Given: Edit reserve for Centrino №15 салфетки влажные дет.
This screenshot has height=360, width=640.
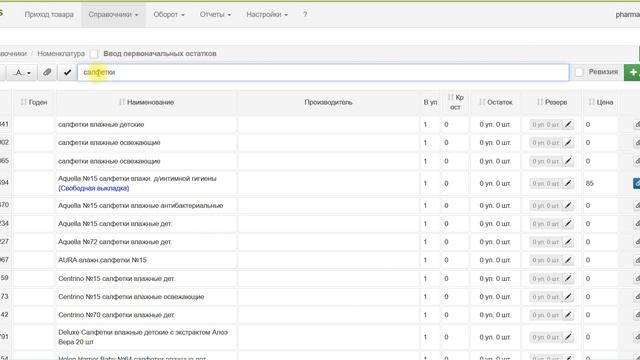Looking at the screenshot, I should tap(568, 278).
